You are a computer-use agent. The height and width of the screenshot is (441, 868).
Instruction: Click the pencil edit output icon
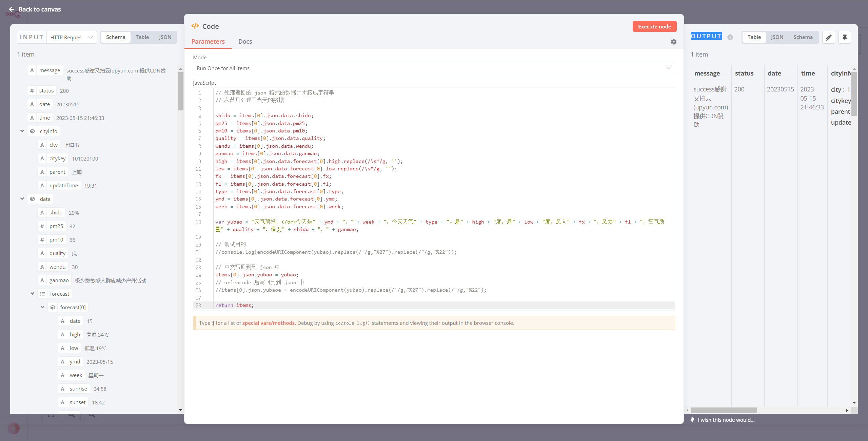pos(828,37)
